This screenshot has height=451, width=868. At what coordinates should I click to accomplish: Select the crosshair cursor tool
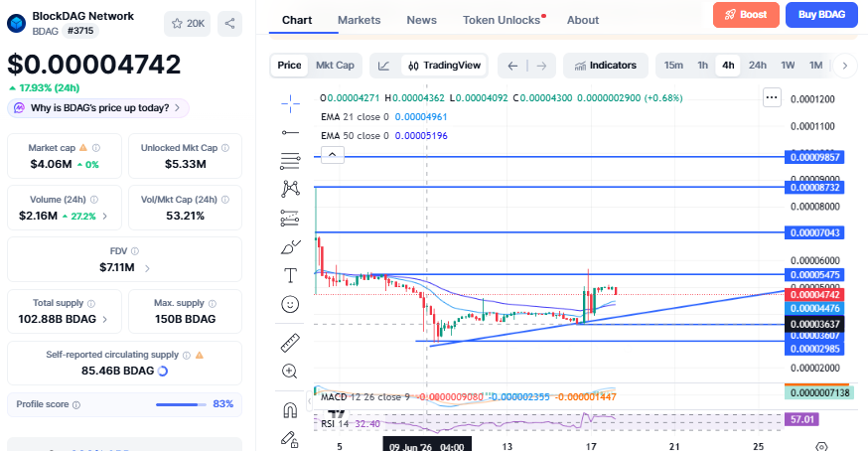click(290, 103)
